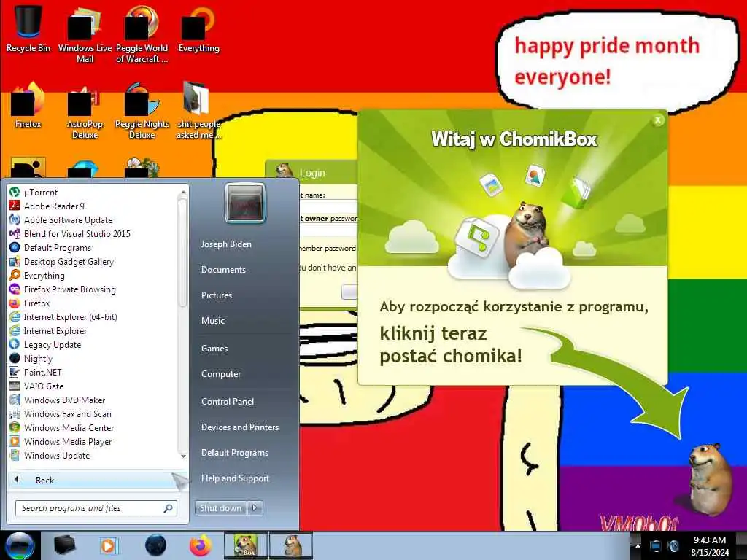Select the Firefox desktop shortcut
The image size is (747, 560).
pyautogui.click(x=28, y=106)
